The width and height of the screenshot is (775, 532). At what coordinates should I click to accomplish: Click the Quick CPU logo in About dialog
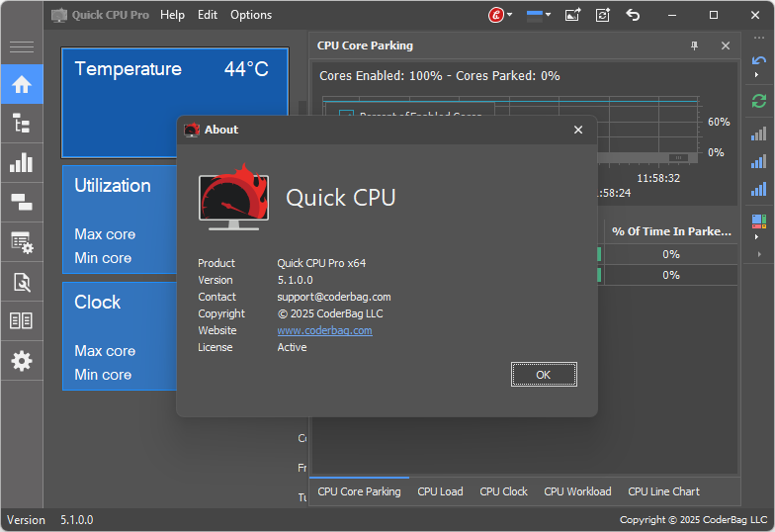point(233,197)
